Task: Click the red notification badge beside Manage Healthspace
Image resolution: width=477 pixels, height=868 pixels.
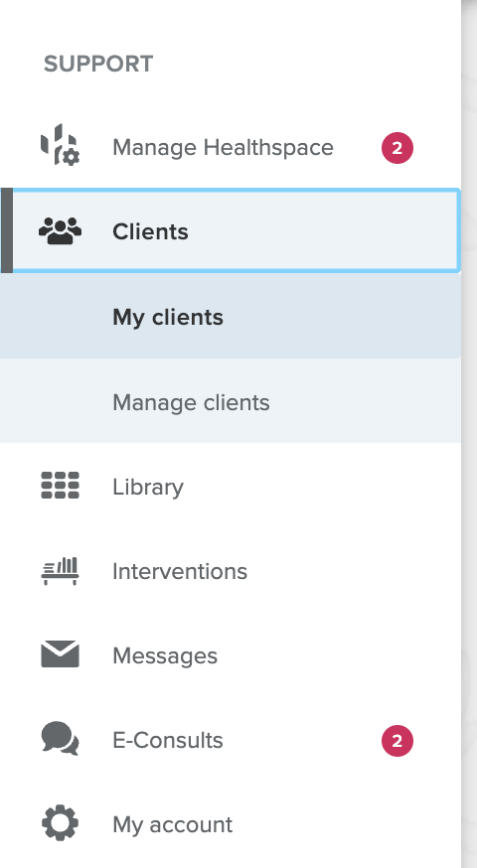Action: (397, 148)
